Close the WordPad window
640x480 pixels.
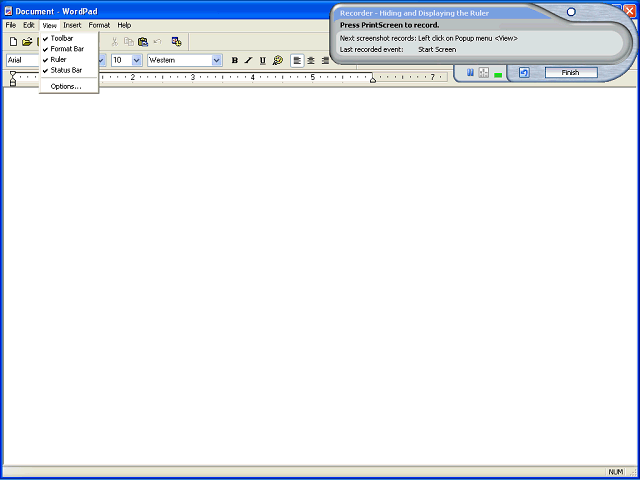pos(631,11)
